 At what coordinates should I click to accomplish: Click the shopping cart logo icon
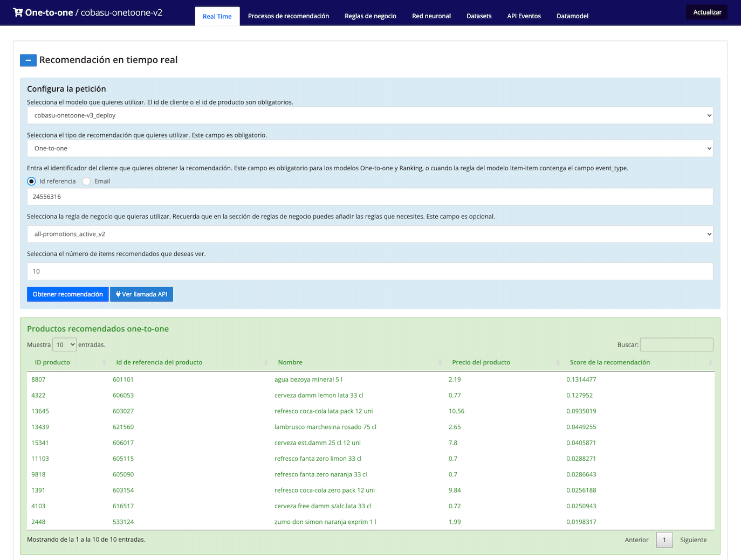[18, 12]
